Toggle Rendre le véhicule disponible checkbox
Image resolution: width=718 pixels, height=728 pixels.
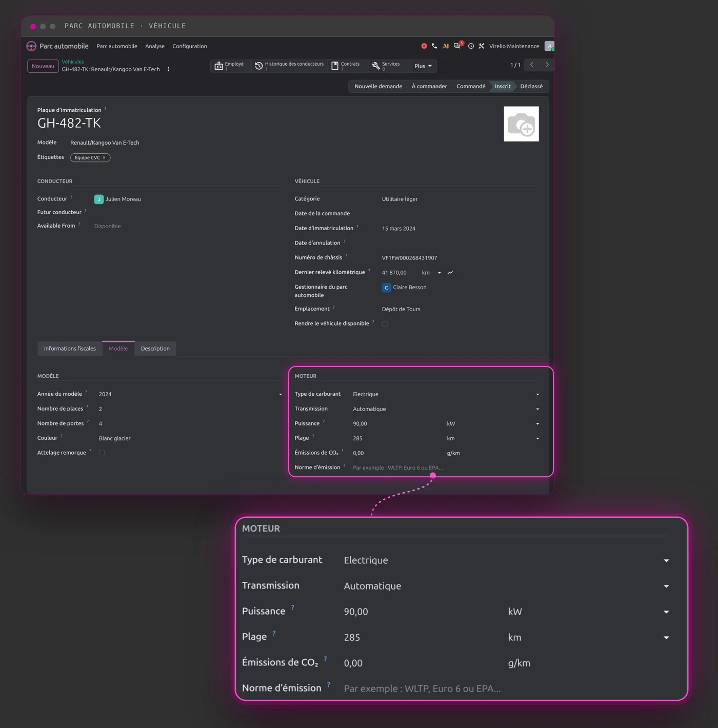[385, 324]
